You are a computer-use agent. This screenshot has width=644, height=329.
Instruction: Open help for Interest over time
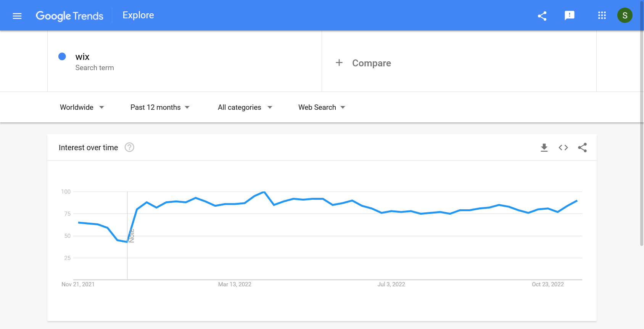[x=129, y=147]
